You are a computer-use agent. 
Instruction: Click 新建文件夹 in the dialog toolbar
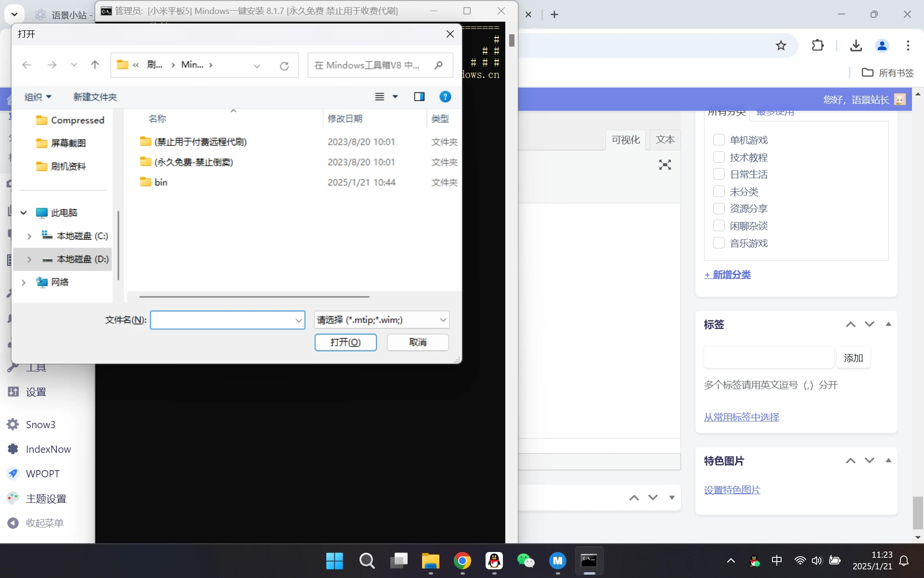pos(94,96)
